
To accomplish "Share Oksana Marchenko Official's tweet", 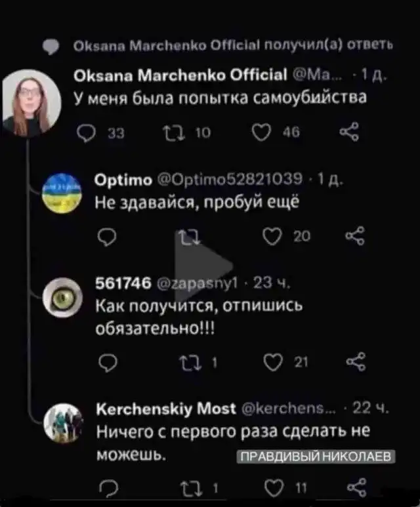I will click(346, 136).
